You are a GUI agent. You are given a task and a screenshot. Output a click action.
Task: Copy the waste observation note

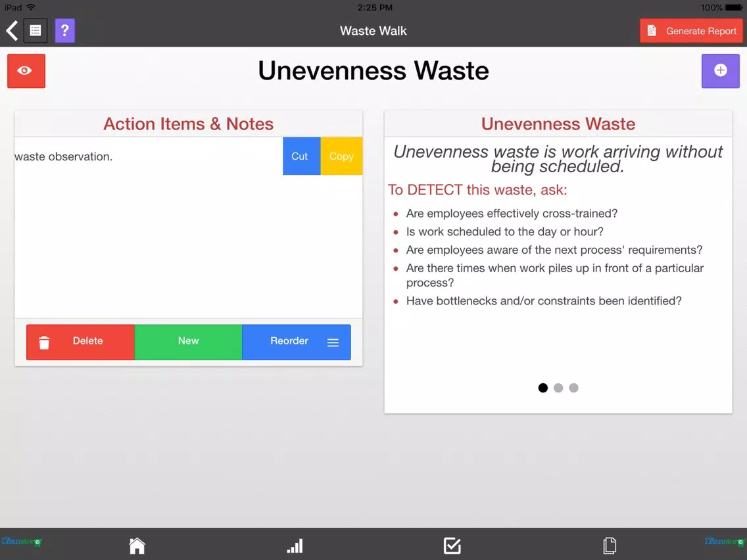(341, 156)
